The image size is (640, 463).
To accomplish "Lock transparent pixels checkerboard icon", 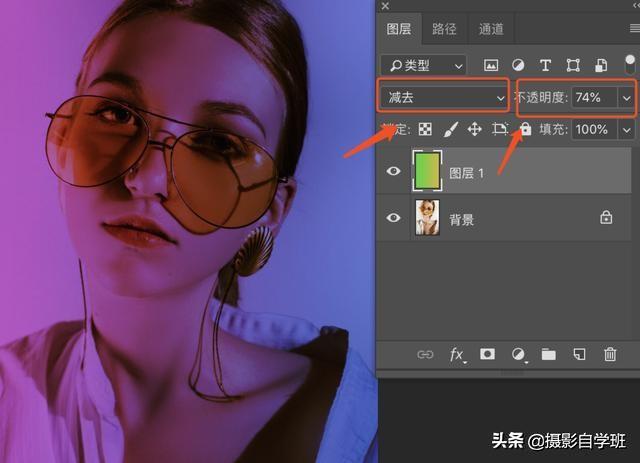I will 425,129.
